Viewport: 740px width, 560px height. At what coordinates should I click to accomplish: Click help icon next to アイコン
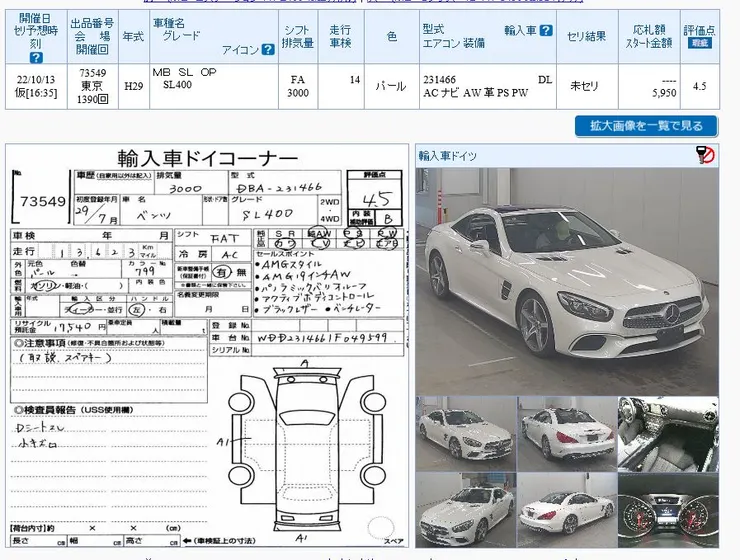(x=268, y=50)
